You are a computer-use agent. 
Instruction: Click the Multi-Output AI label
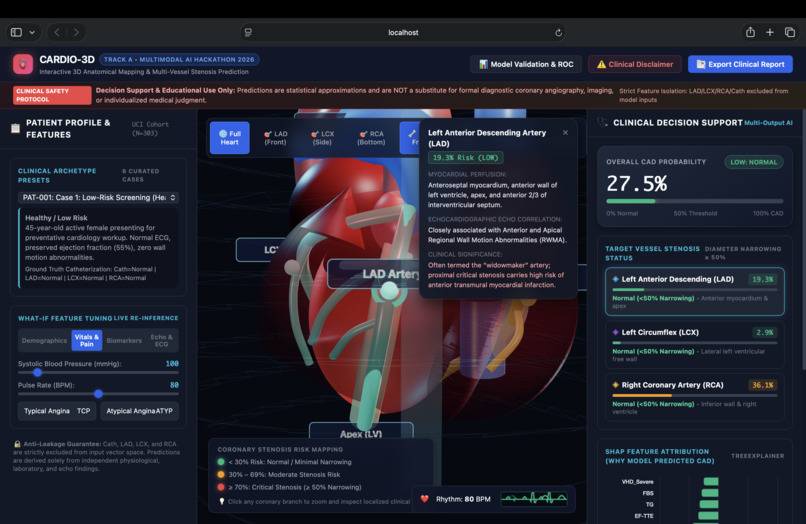coord(768,123)
